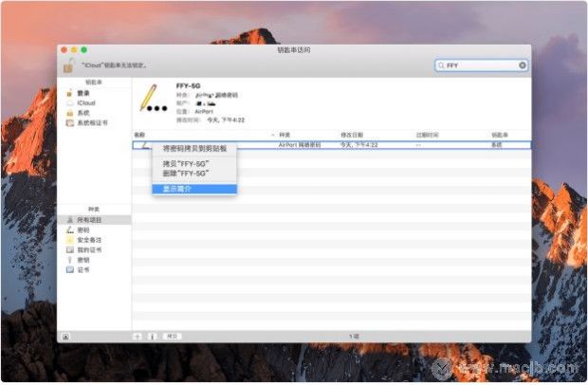Click the 名称 column sort arrow
The image size is (588, 385).
272,135
